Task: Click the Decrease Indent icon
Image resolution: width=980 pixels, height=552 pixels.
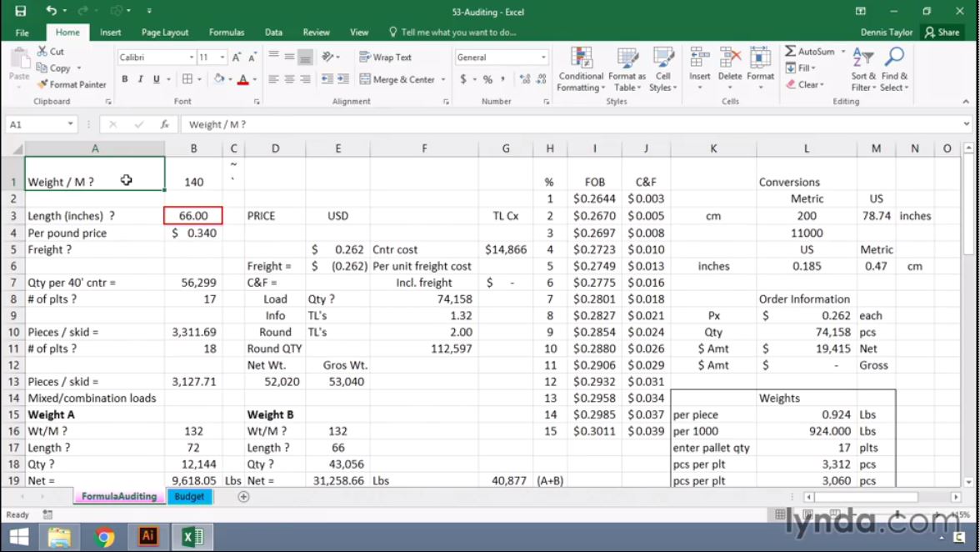Action: (327, 78)
